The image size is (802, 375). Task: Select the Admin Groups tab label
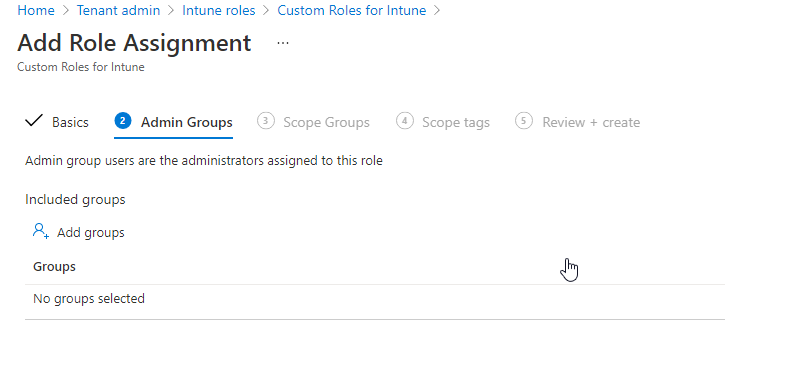click(x=187, y=122)
